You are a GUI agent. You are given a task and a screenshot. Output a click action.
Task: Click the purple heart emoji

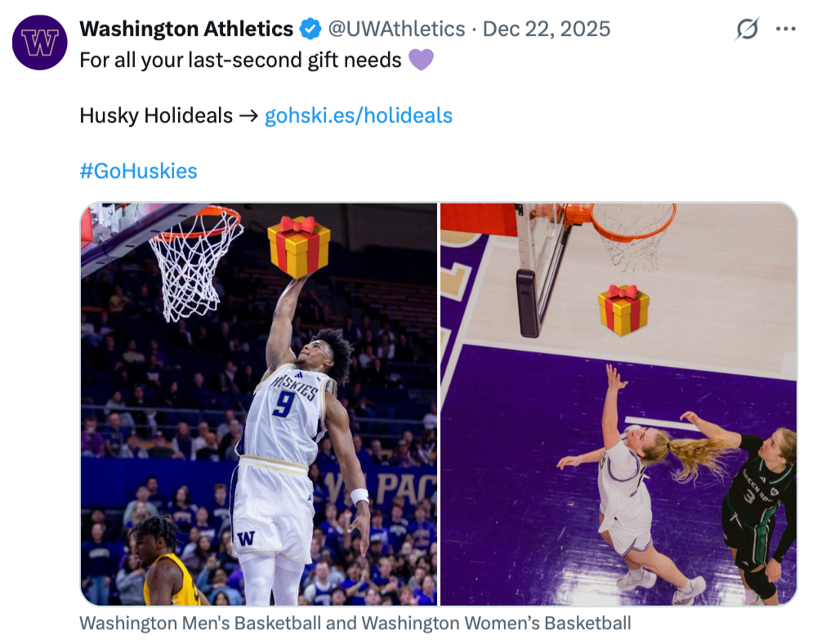421,60
